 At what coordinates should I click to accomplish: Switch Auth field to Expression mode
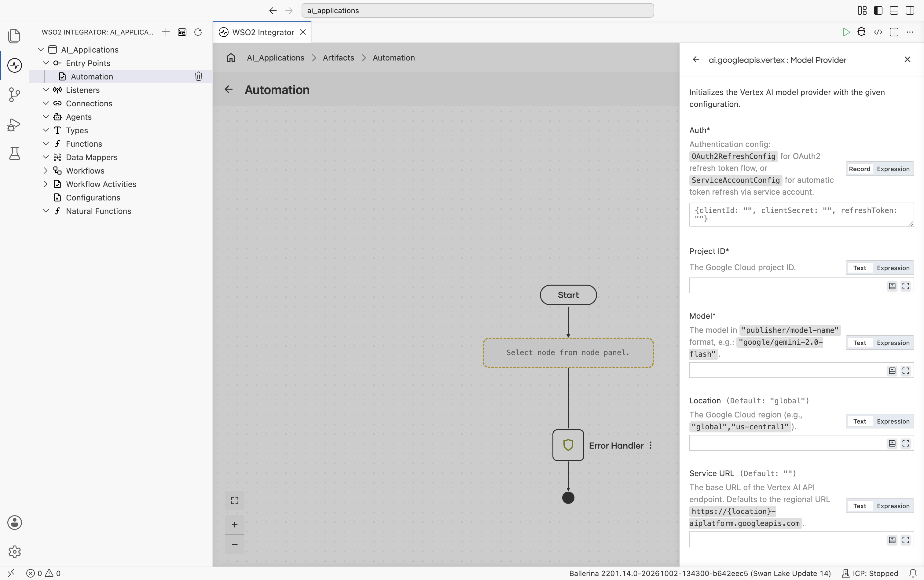pos(893,169)
